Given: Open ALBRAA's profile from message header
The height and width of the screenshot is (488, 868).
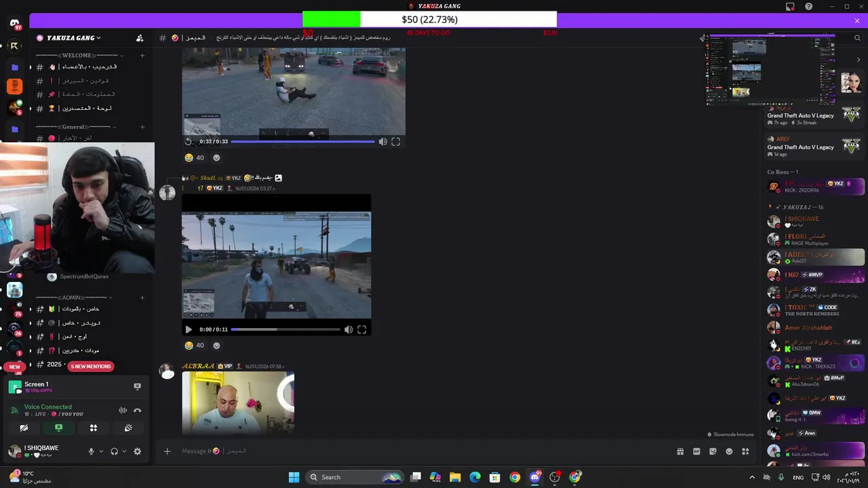Looking at the screenshot, I should [197, 366].
